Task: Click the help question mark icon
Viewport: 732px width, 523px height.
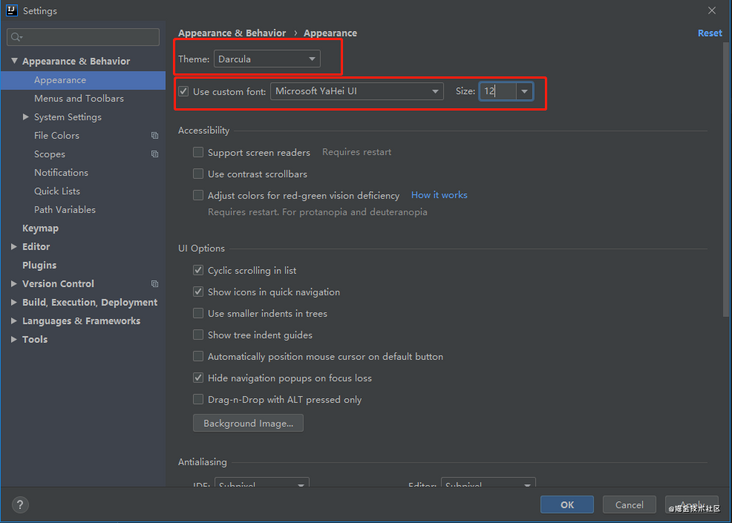Action: click(20, 505)
